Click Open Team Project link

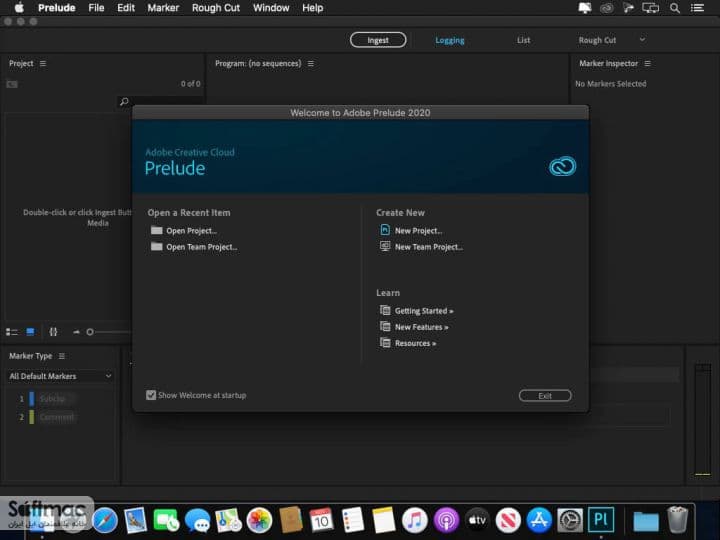tap(202, 247)
